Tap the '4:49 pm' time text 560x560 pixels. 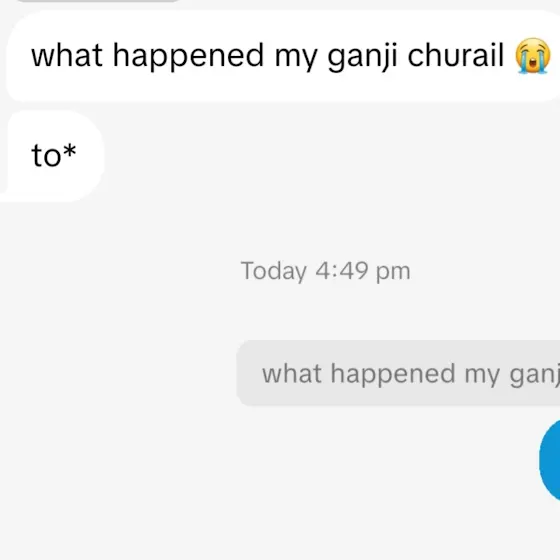363,271
